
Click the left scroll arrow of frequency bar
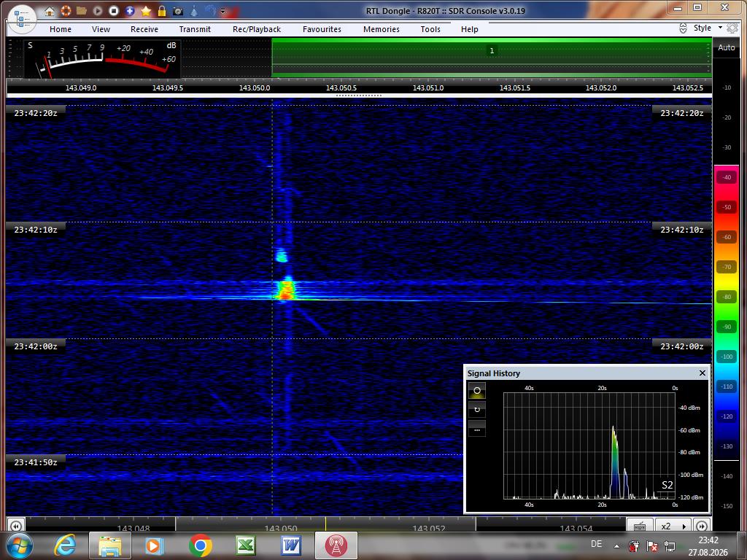pyautogui.click(x=15, y=526)
